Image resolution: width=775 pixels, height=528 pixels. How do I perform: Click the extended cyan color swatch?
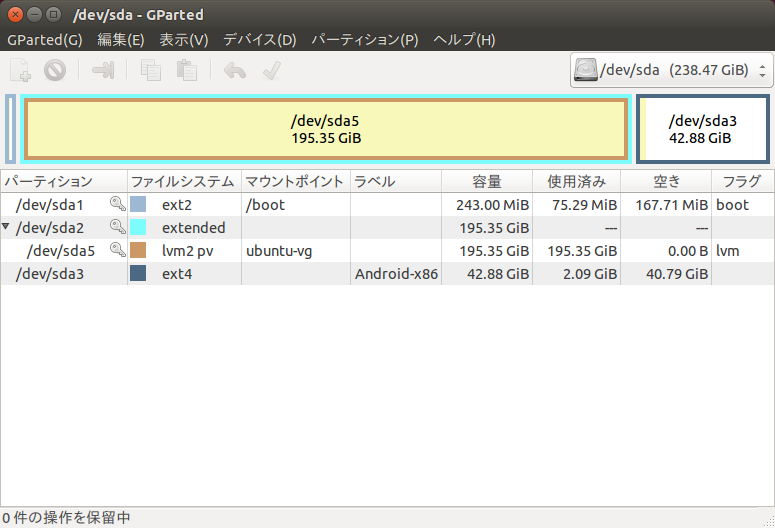(138, 227)
